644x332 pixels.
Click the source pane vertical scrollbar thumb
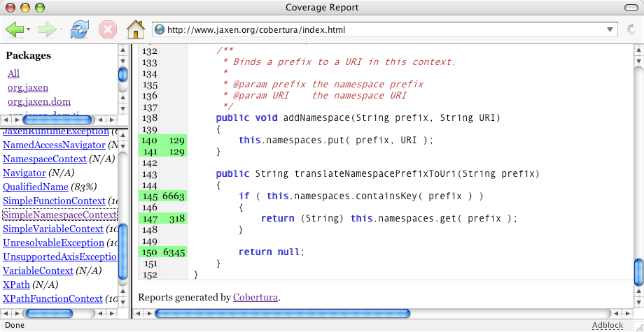click(638, 272)
